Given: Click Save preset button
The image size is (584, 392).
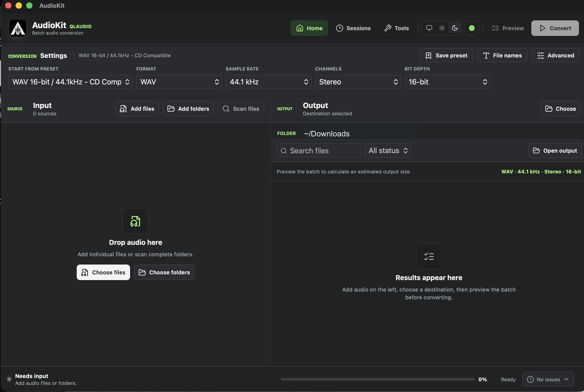Looking at the screenshot, I should pos(446,56).
